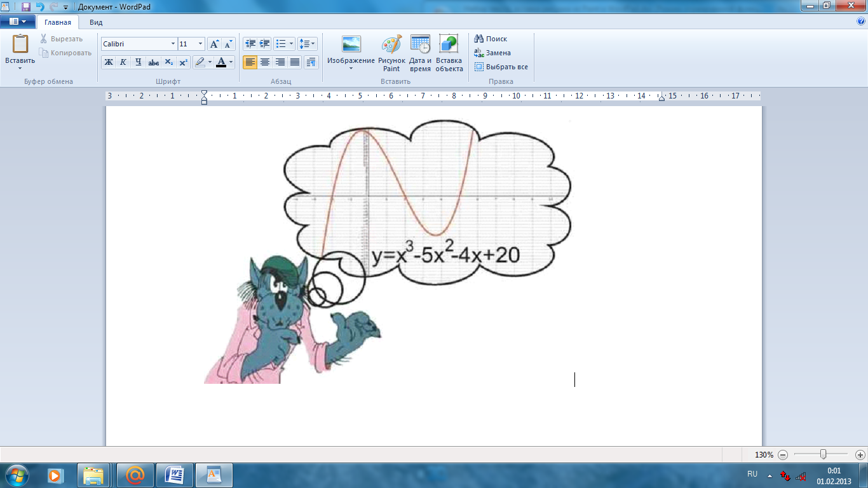Switch to the Вид tab
This screenshot has height=488, width=868.
click(x=96, y=22)
